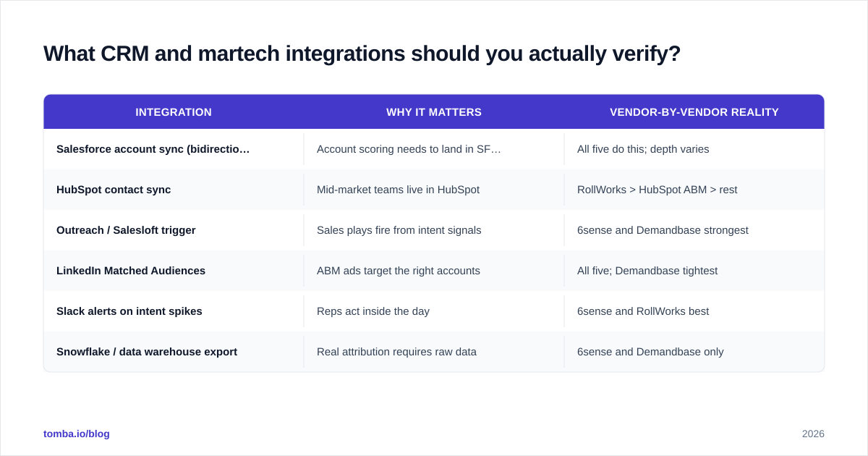Viewport: 868px width, 456px height.
Task: Click the Slack alerts on intent spikes cell
Action: pyautogui.click(x=174, y=311)
